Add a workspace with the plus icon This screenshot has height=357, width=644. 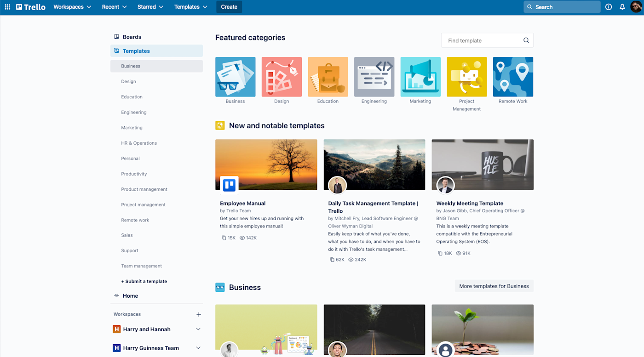pyautogui.click(x=199, y=314)
